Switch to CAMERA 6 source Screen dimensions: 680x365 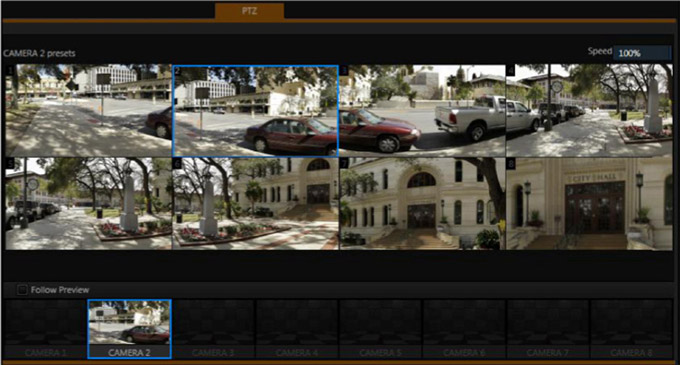464,329
